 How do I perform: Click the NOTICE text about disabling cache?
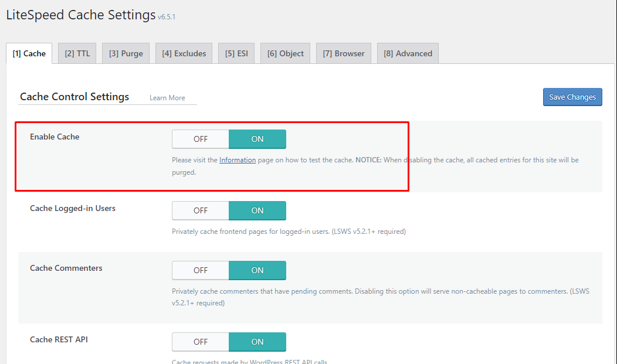click(375, 166)
